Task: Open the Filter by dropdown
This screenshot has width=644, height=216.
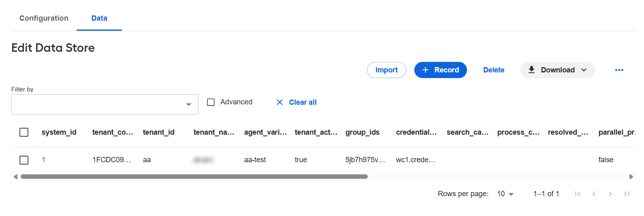Action: click(x=105, y=104)
